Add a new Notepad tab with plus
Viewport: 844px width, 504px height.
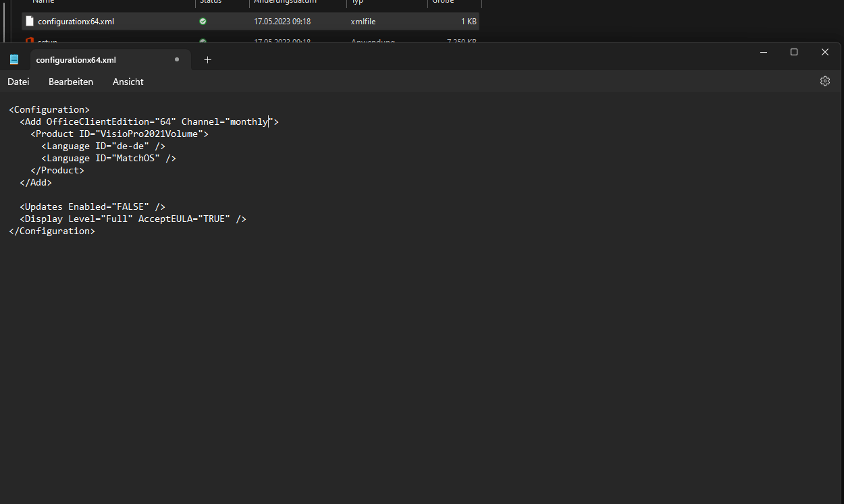coord(207,59)
